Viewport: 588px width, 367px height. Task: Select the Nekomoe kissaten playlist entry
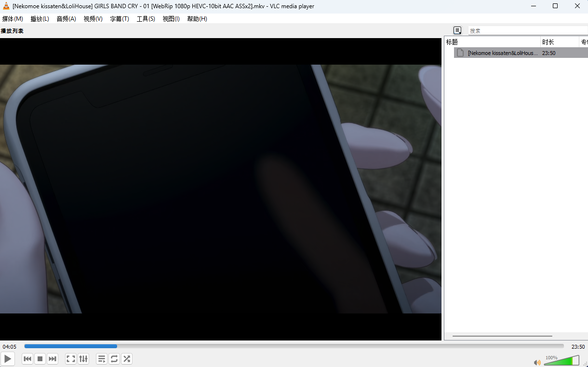point(521,53)
